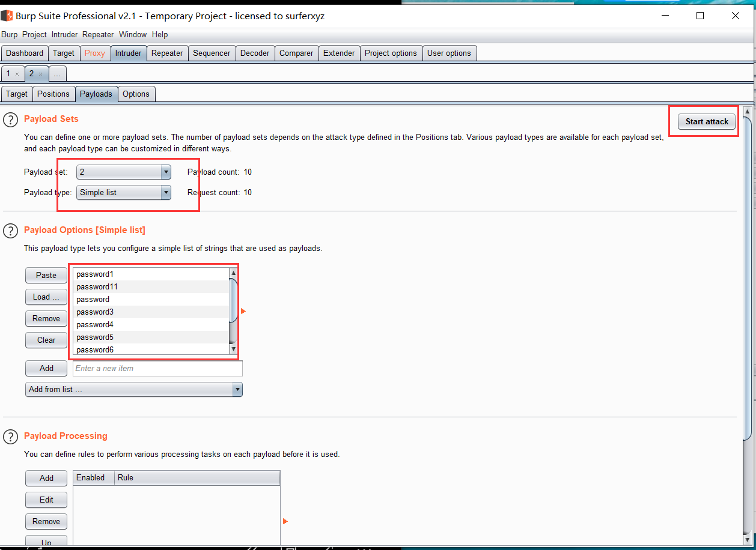756x550 pixels.
Task: Select password6 in the payload list
Action: click(151, 349)
